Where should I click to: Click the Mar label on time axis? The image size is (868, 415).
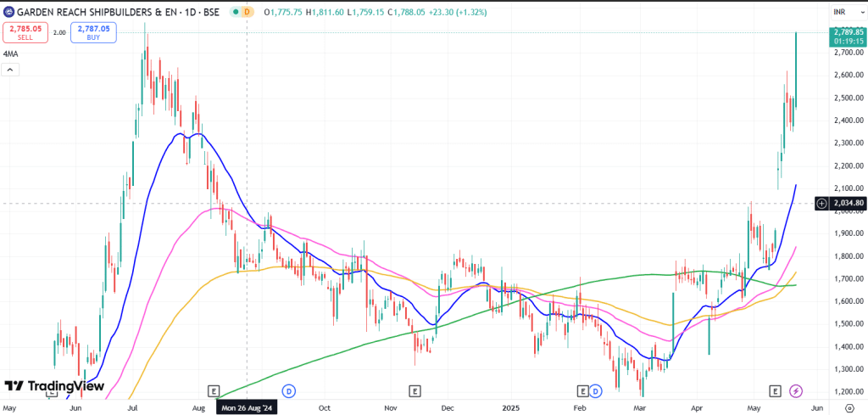[x=641, y=408]
